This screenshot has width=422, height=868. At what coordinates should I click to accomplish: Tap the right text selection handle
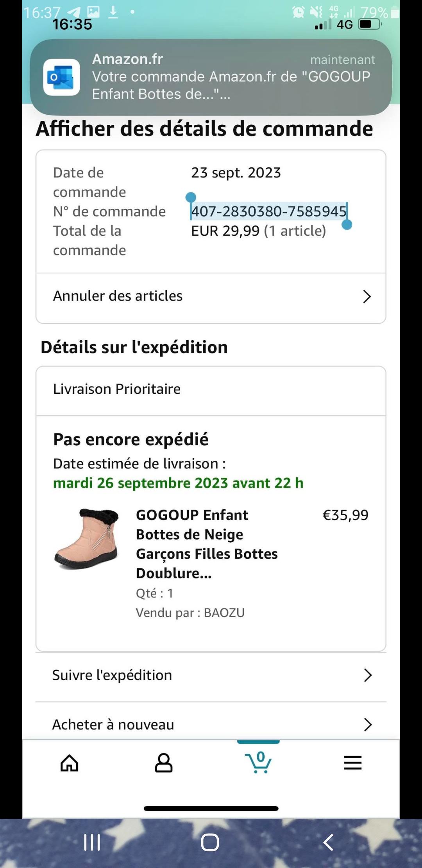pyautogui.click(x=347, y=224)
